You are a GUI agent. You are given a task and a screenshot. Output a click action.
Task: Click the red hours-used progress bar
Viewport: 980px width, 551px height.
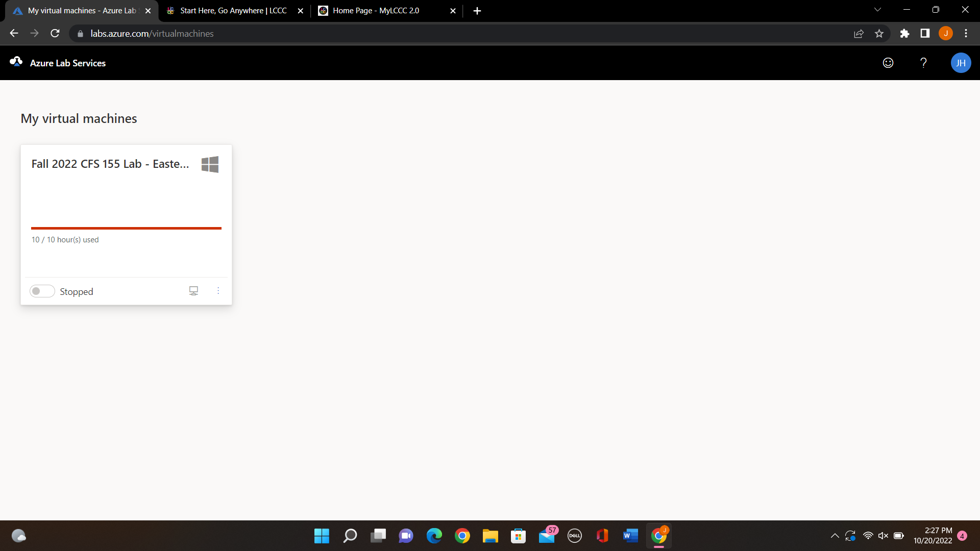[x=126, y=228]
